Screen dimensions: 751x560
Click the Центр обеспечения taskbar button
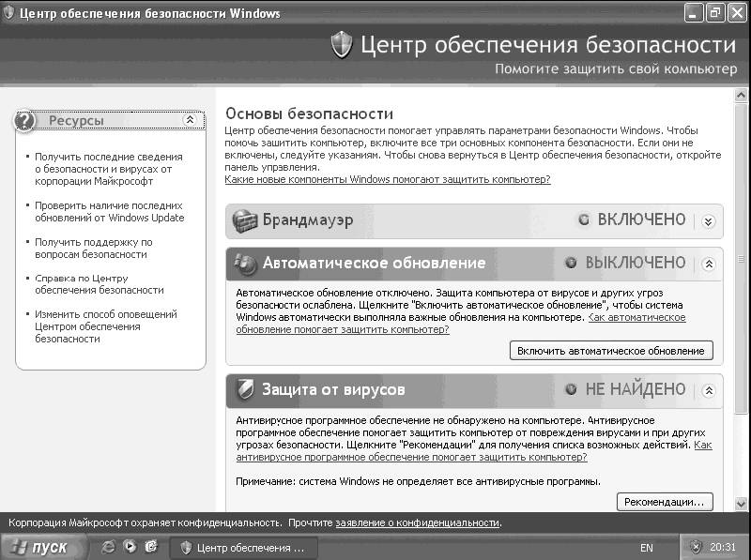(244, 548)
